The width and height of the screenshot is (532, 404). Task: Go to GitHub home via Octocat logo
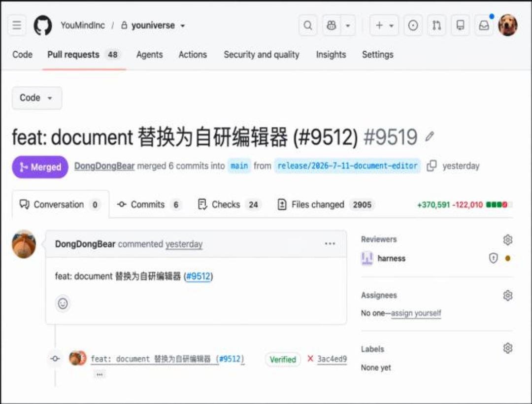click(x=43, y=26)
